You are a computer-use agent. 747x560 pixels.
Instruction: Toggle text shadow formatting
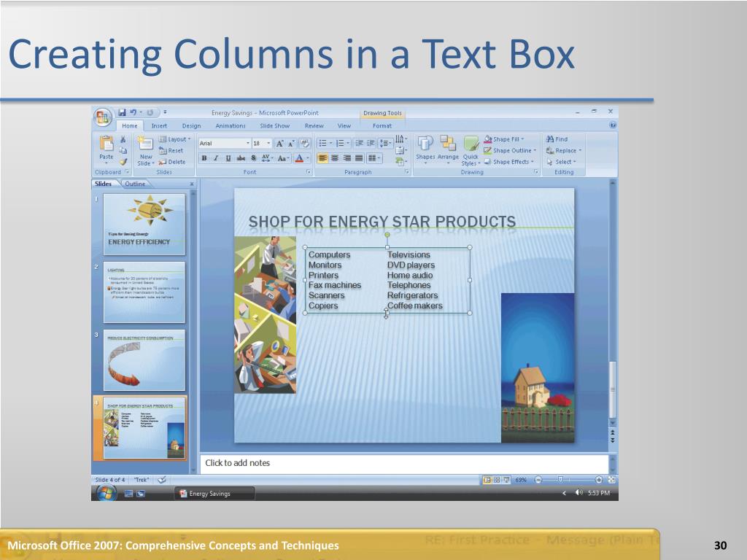[x=253, y=158]
